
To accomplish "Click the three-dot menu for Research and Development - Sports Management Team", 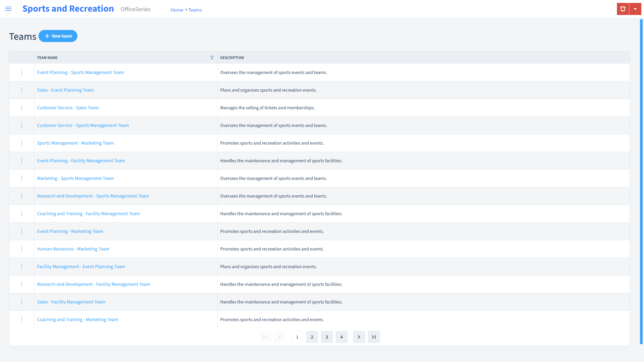I will click(x=21, y=196).
